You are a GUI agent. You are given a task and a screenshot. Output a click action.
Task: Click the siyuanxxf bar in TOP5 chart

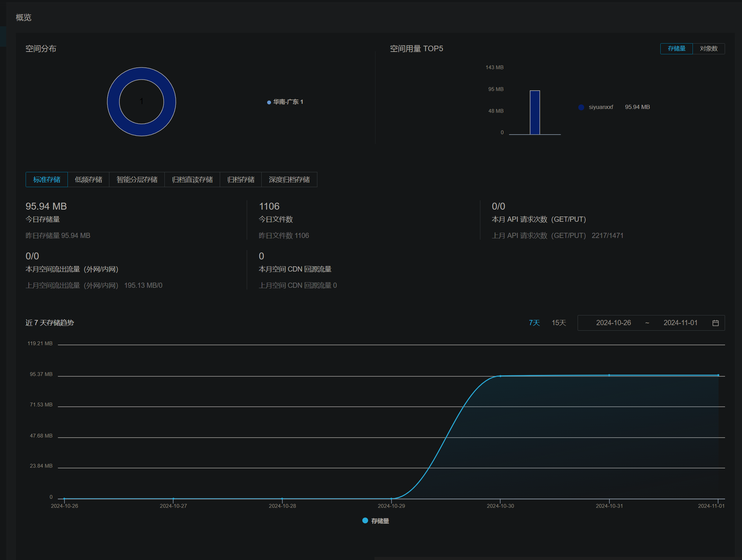coord(535,112)
